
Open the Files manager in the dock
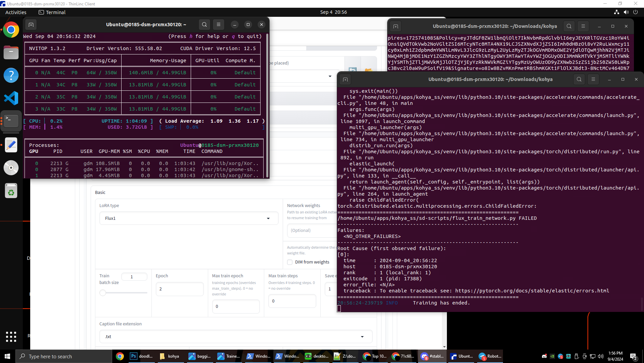(x=11, y=53)
